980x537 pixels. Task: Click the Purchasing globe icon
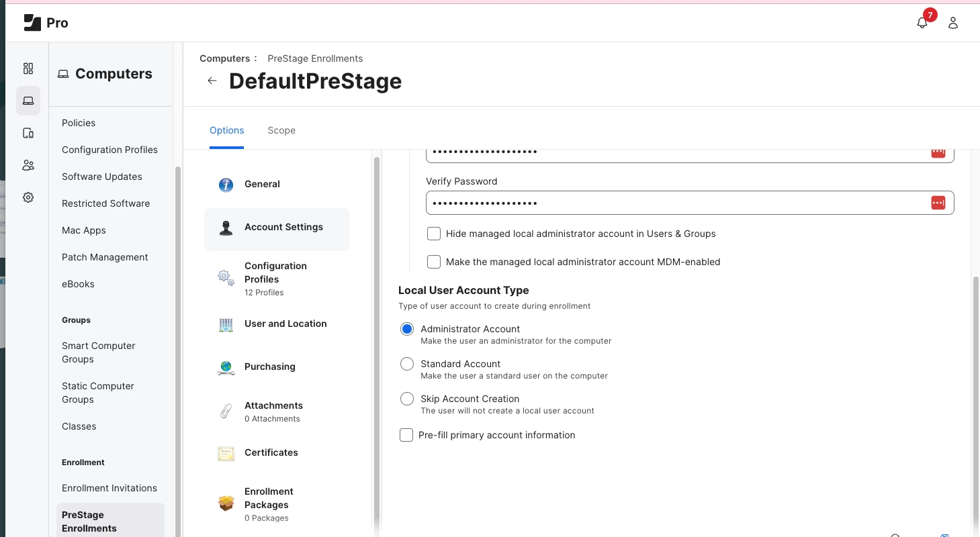tap(226, 367)
